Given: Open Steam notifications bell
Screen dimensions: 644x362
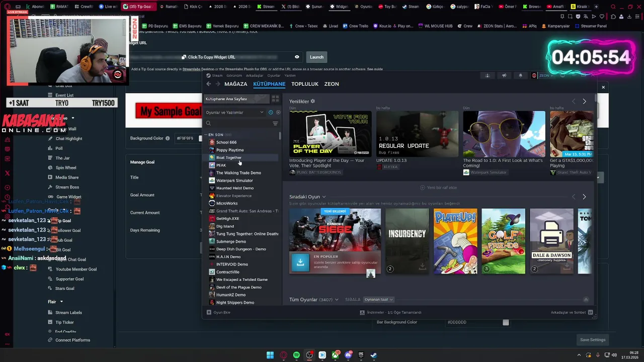Looking at the screenshot, I should click(x=521, y=75).
